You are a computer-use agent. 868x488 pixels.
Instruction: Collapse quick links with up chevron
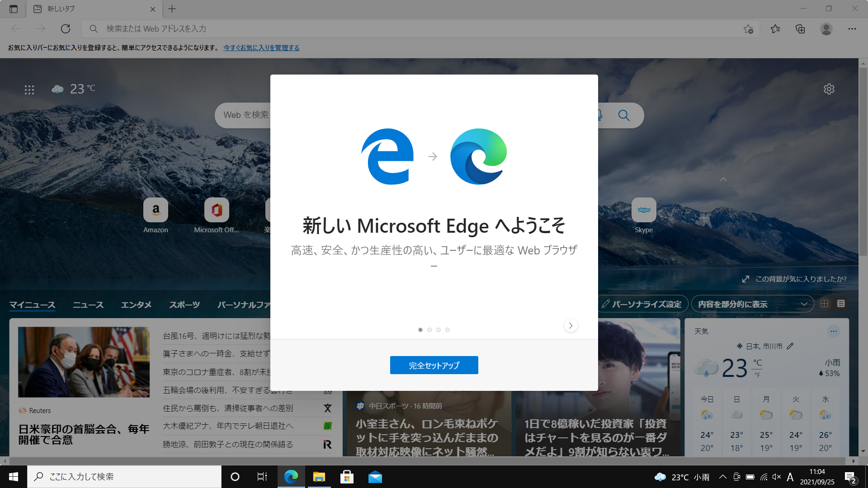[x=723, y=179]
